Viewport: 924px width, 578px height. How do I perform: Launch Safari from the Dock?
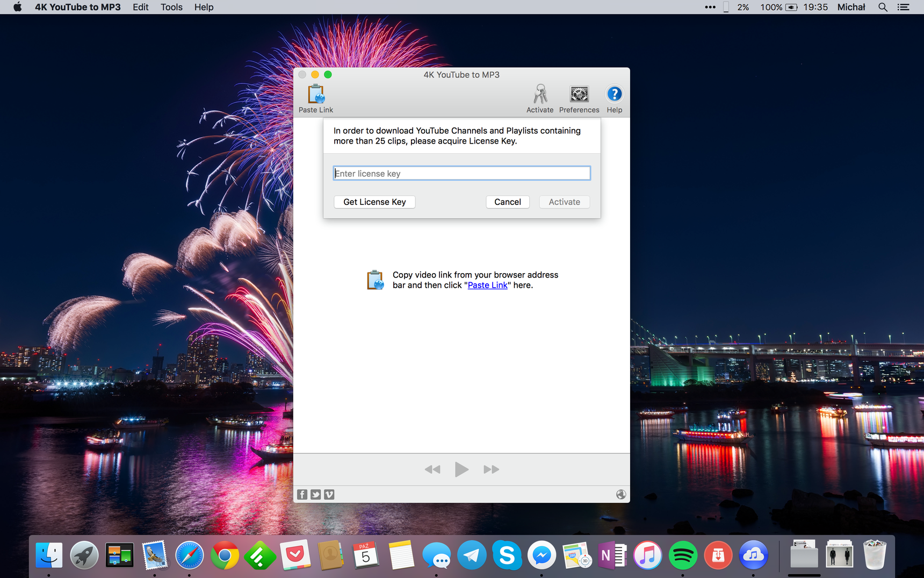pos(190,555)
